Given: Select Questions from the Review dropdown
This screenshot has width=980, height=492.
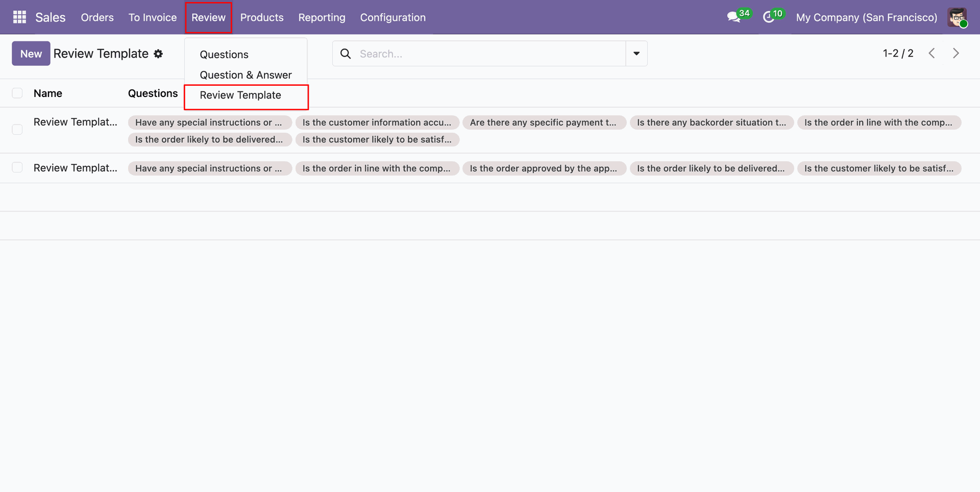Looking at the screenshot, I should [x=224, y=55].
